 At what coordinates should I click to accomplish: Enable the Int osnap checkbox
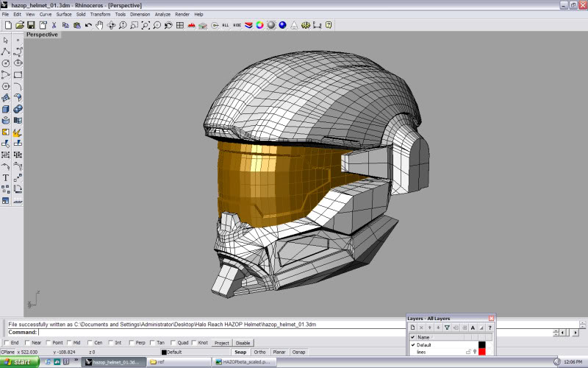point(111,342)
